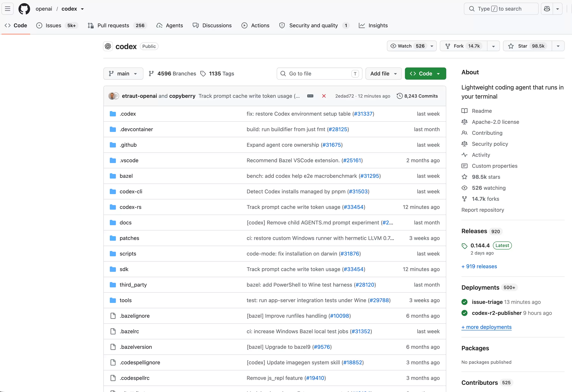Show failed checks red X status

[x=324, y=96]
